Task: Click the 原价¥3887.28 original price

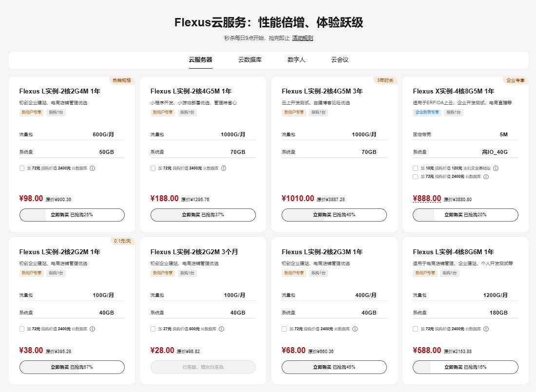Action: coord(331,200)
